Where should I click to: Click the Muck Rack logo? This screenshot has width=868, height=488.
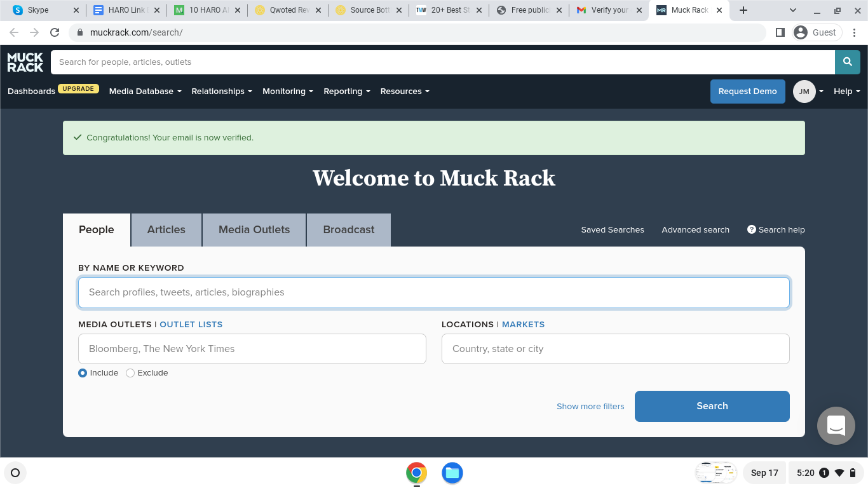(25, 62)
